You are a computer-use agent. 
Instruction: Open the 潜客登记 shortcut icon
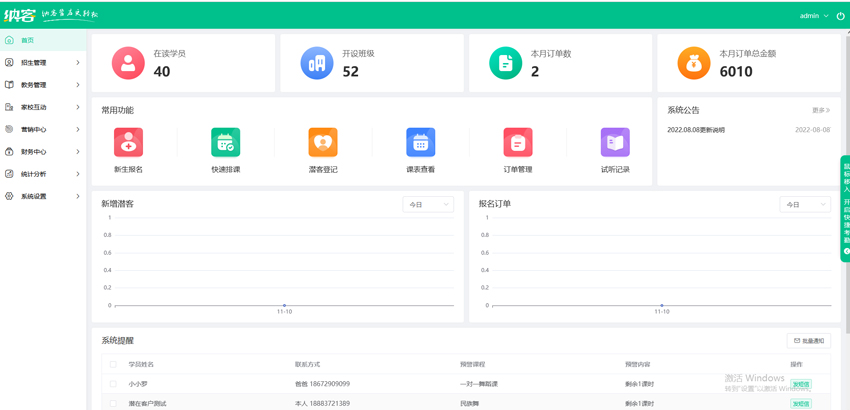(x=323, y=142)
